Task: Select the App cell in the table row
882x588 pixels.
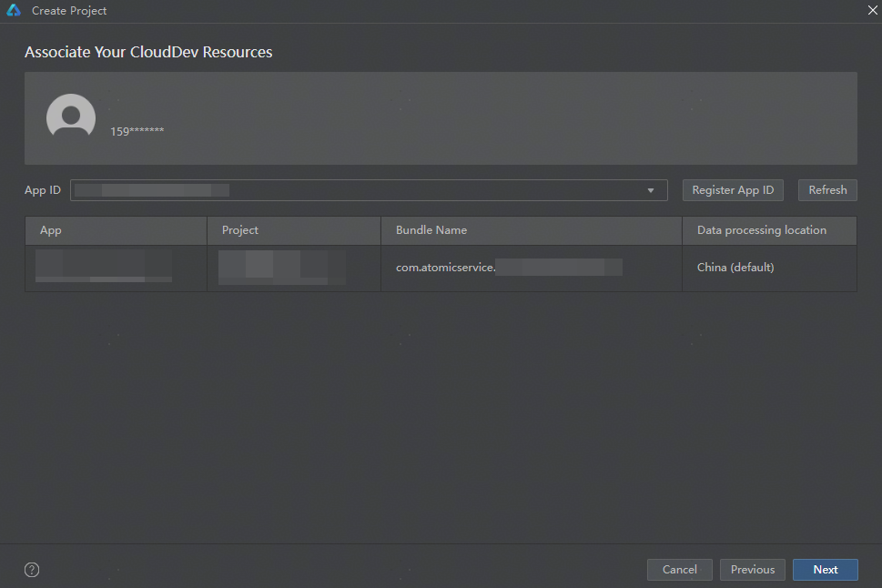Action: click(x=116, y=268)
